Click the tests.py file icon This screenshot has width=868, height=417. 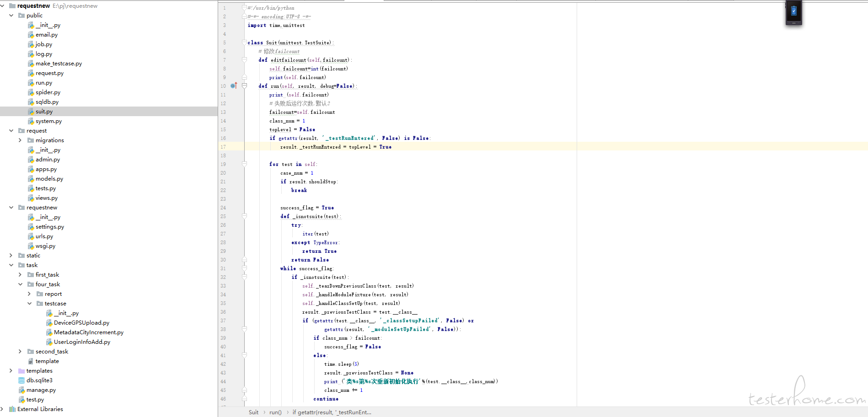31,188
